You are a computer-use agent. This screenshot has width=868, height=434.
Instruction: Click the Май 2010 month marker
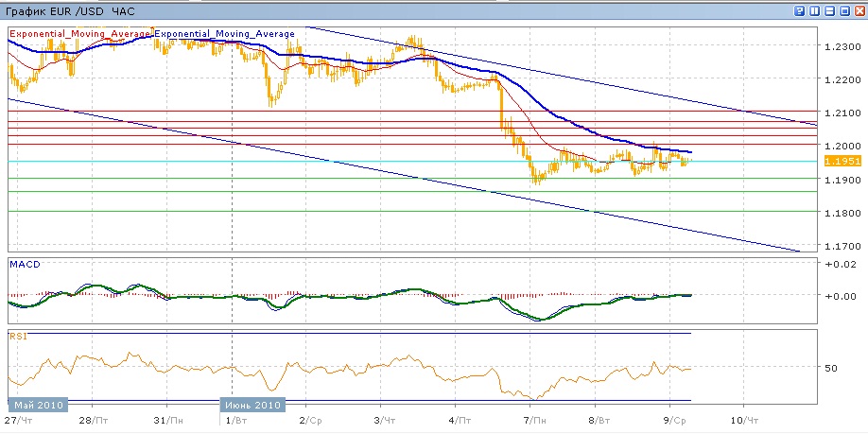[x=40, y=405]
